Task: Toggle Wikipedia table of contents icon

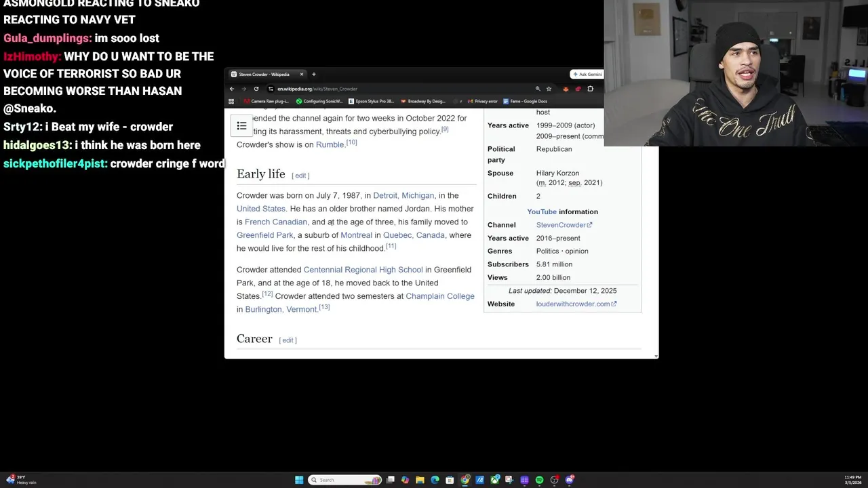Action: click(x=241, y=126)
